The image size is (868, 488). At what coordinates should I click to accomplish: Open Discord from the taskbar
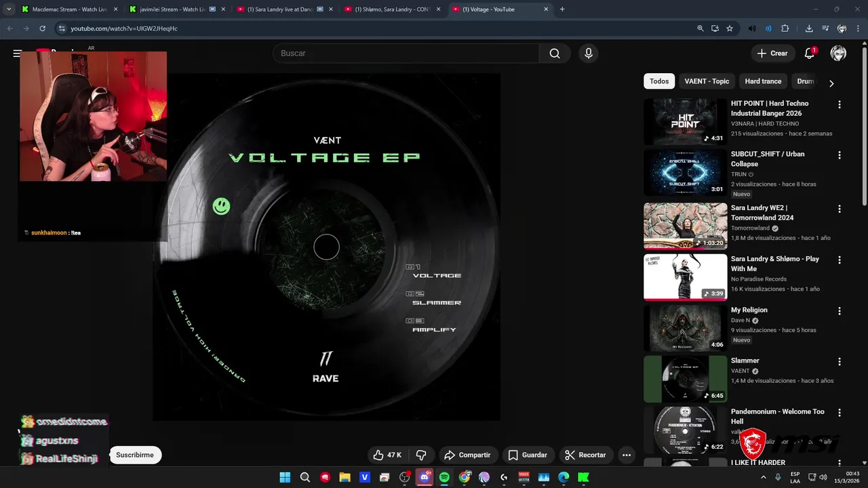pos(425,477)
